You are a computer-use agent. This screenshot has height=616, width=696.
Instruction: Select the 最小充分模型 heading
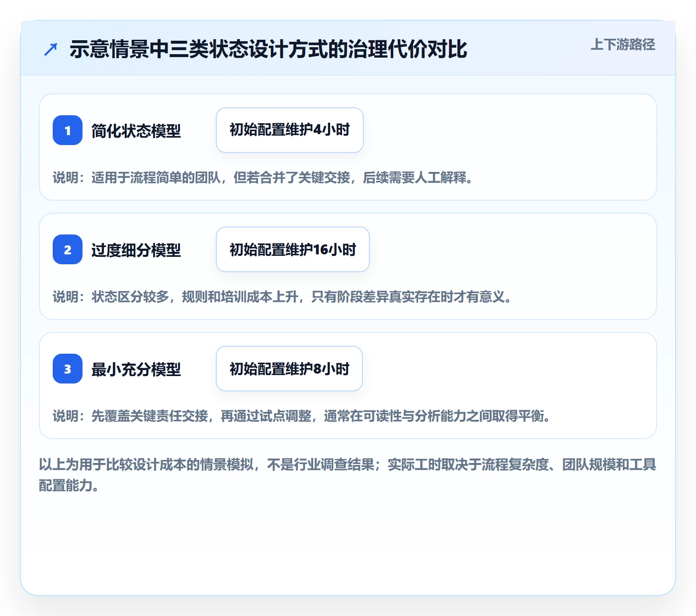136,369
